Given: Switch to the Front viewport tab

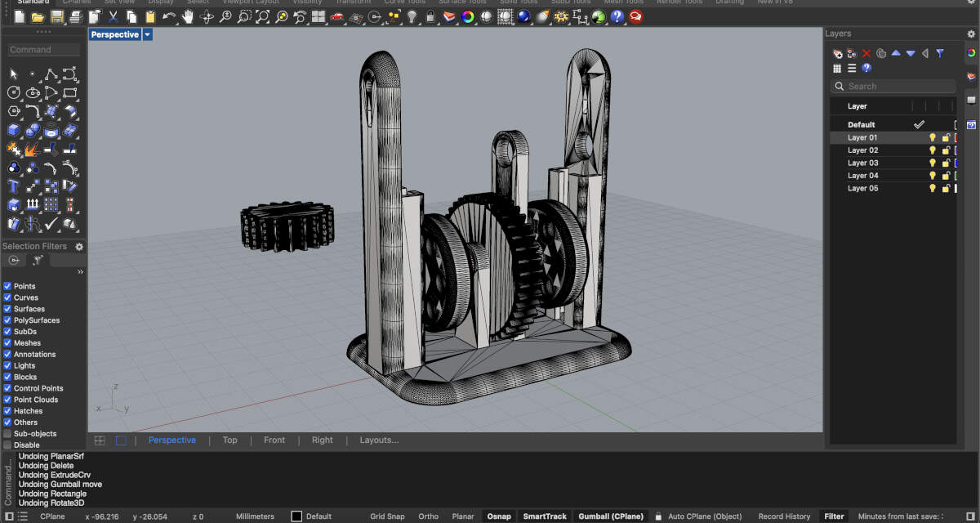Looking at the screenshot, I should tap(274, 440).
